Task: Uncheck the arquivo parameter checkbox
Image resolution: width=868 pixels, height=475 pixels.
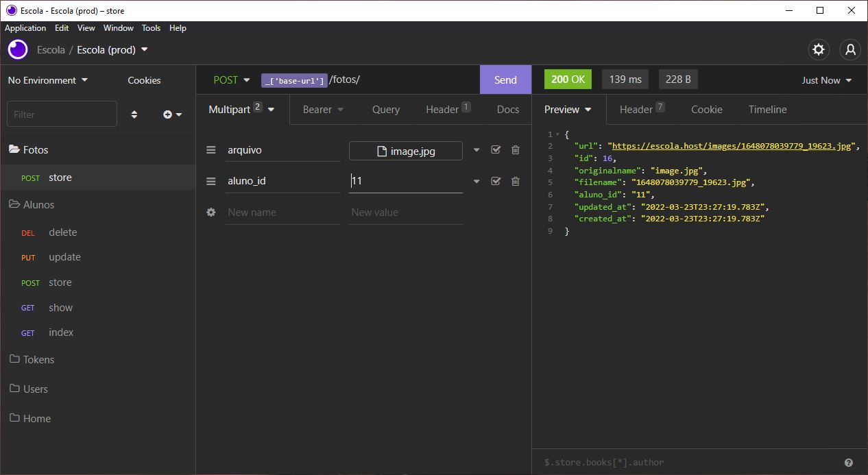Action: (496, 149)
